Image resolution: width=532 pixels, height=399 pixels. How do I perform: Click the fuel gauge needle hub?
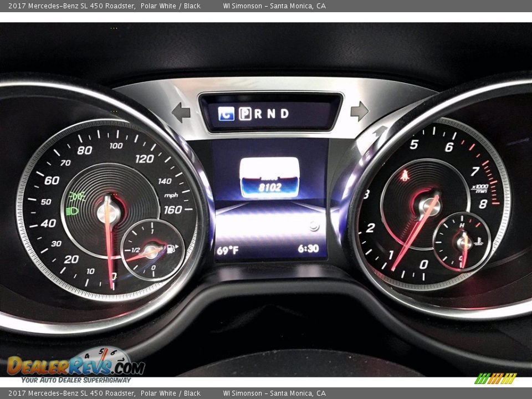click(x=152, y=252)
